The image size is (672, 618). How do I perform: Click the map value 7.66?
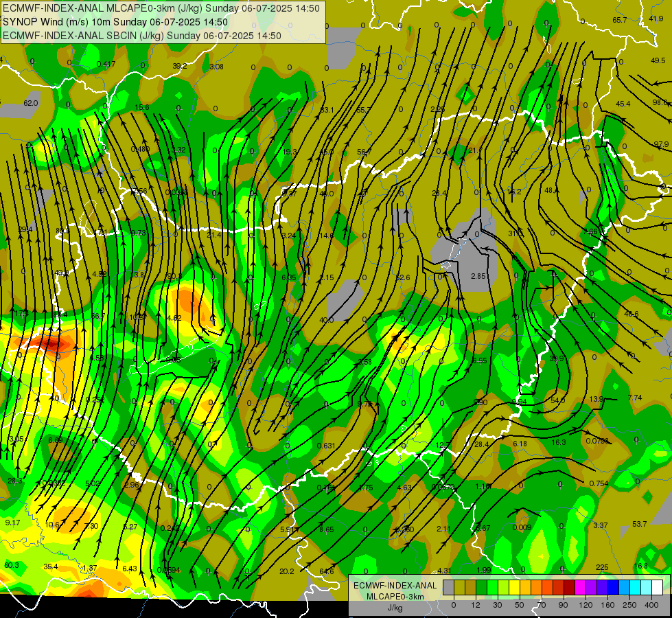point(590,231)
